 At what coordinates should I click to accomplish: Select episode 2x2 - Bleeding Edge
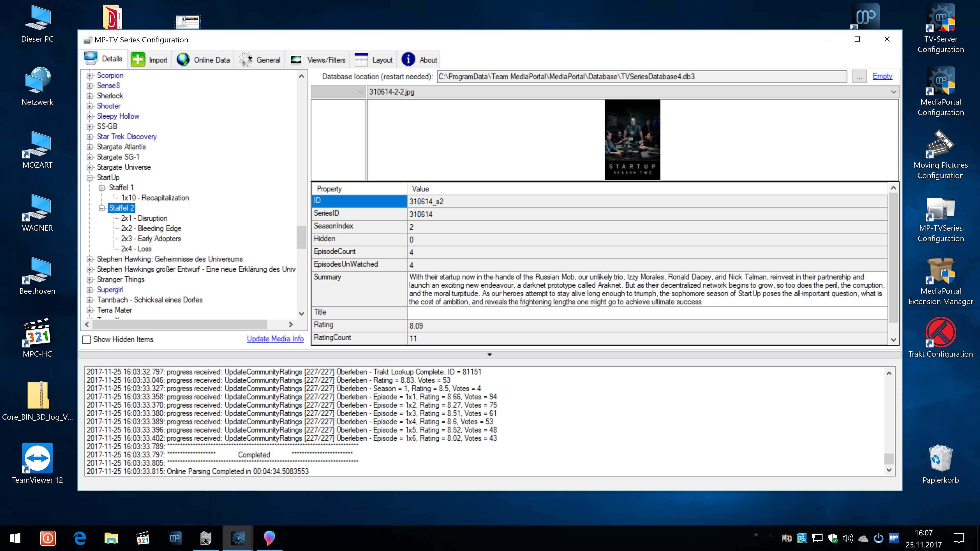151,229
